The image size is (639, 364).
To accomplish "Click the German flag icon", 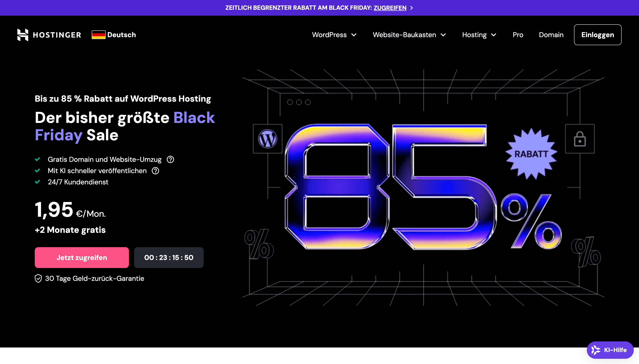I will pyautogui.click(x=98, y=35).
